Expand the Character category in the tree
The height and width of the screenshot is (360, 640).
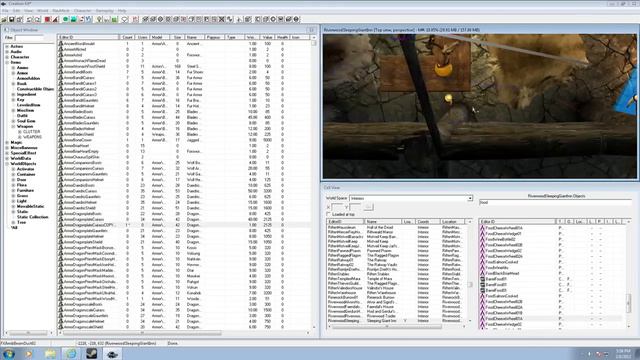tap(7, 57)
